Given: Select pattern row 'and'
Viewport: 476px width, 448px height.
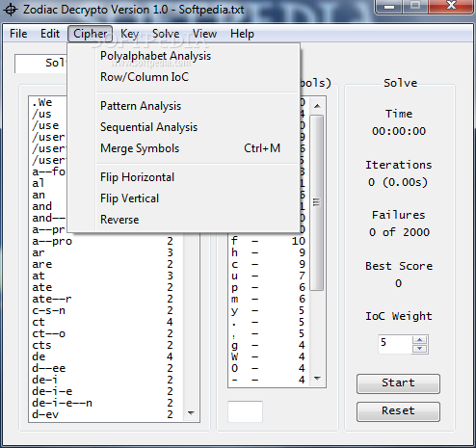Looking at the screenshot, I should (48, 206).
